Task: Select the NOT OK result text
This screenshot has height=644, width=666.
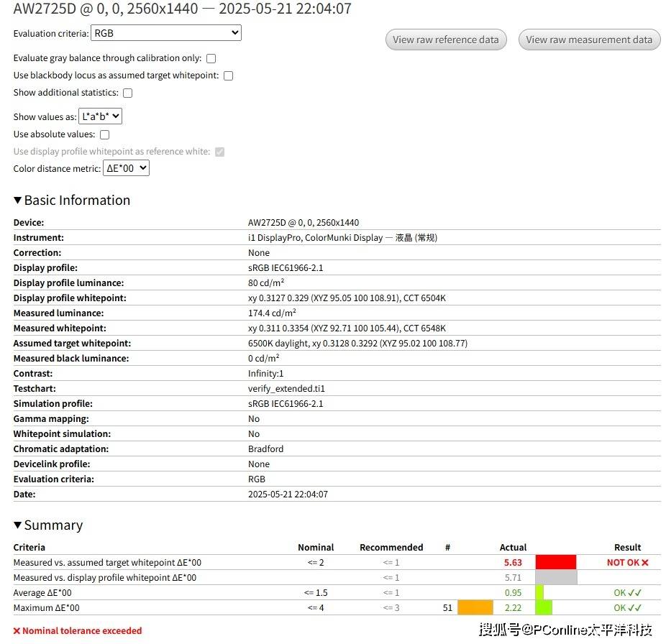Action: [x=627, y=563]
